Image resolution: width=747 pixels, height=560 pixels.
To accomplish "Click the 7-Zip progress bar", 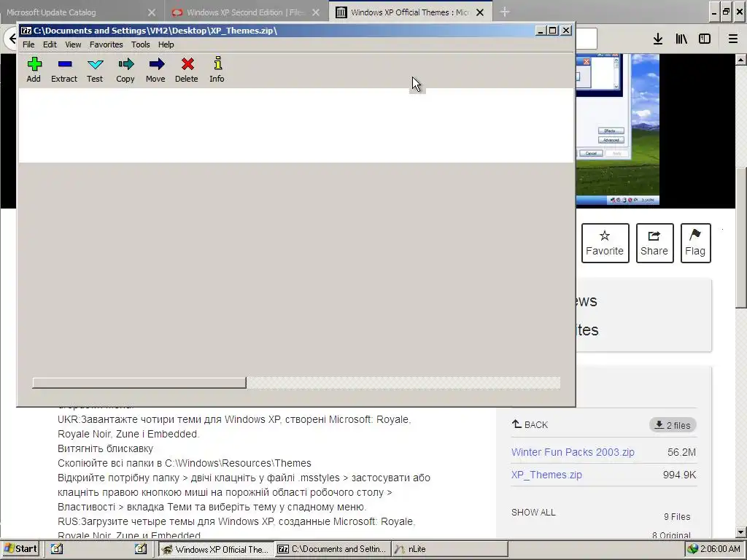I will tap(296, 382).
